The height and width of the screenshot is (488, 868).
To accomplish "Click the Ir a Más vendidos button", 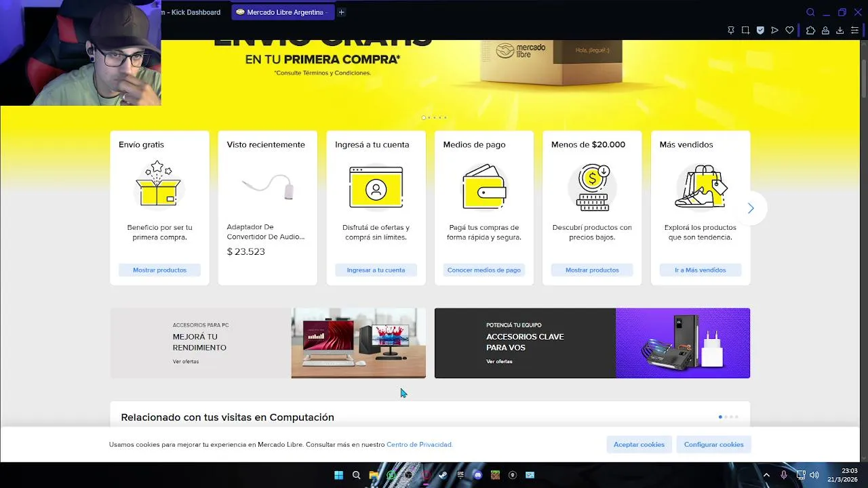I will click(701, 270).
